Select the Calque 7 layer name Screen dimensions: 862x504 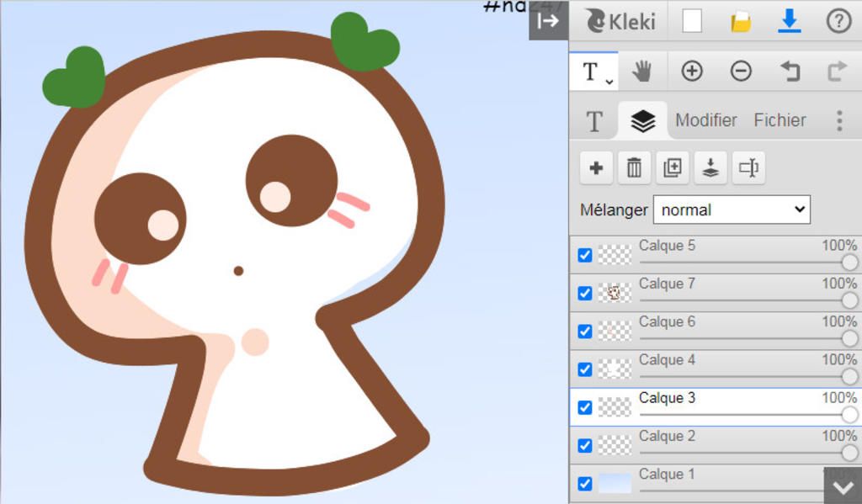(x=667, y=284)
